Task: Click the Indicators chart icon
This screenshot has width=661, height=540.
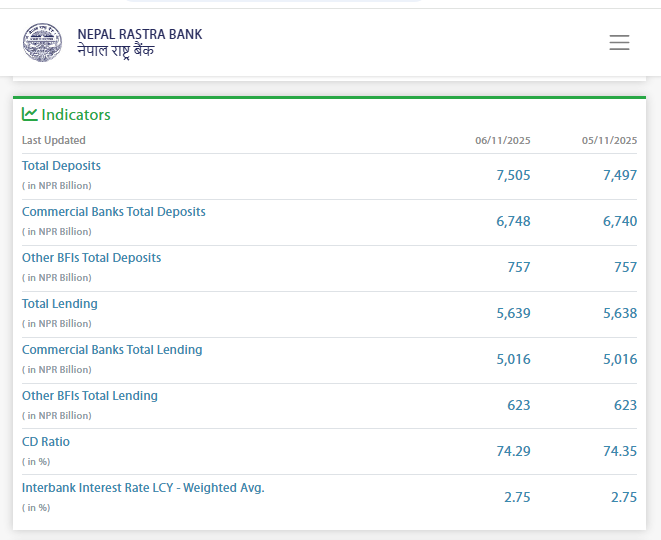Action: pos(30,114)
